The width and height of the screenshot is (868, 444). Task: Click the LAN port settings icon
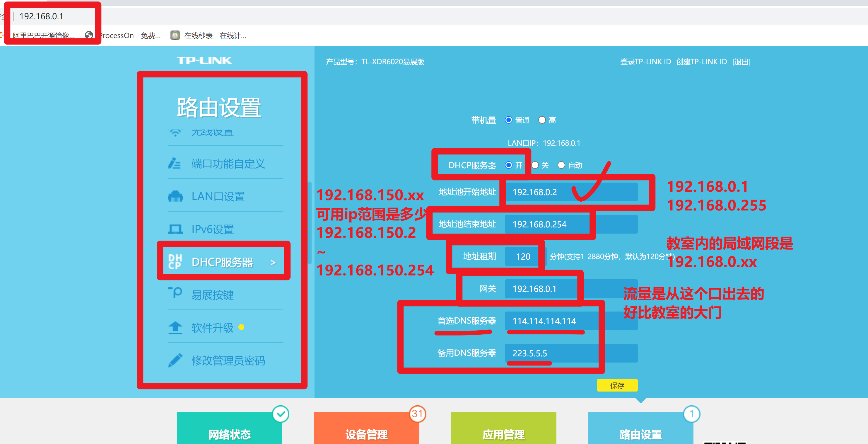coord(175,196)
